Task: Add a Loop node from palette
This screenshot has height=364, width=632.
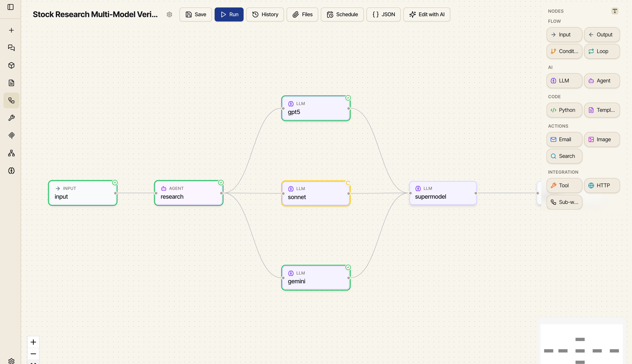Action: click(x=602, y=51)
